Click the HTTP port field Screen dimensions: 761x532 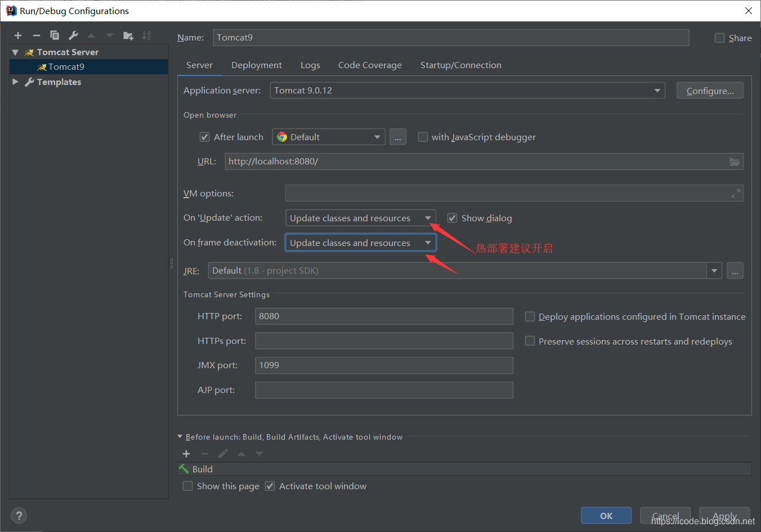coord(384,316)
